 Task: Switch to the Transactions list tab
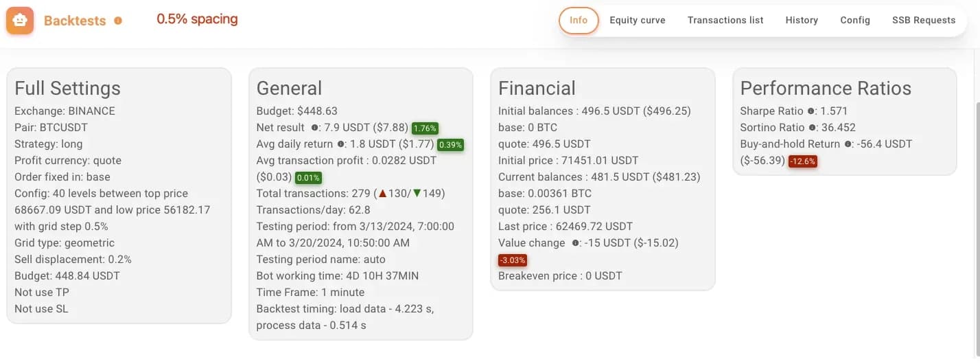point(725,20)
